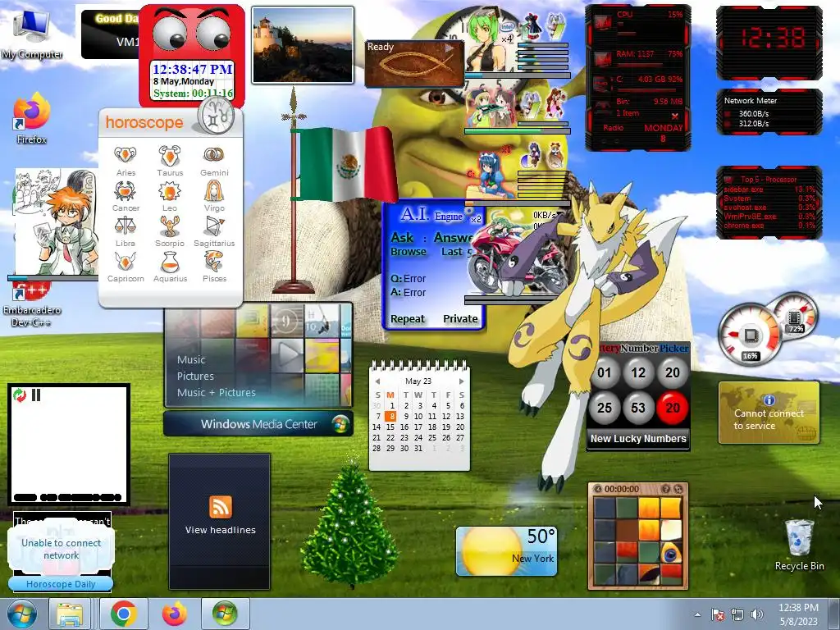Screen dimensions: 840x630
Task: Click lighthouse slideshow picture gadget
Action: [x=303, y=45]
